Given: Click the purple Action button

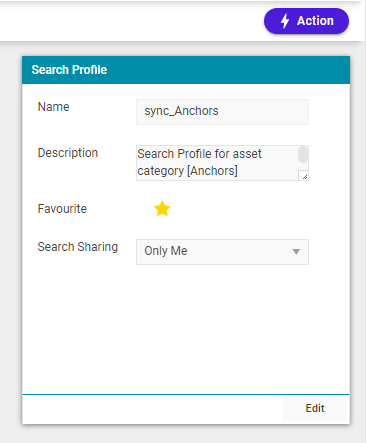Looking at the screenshot, I should (x=306, y=21).
